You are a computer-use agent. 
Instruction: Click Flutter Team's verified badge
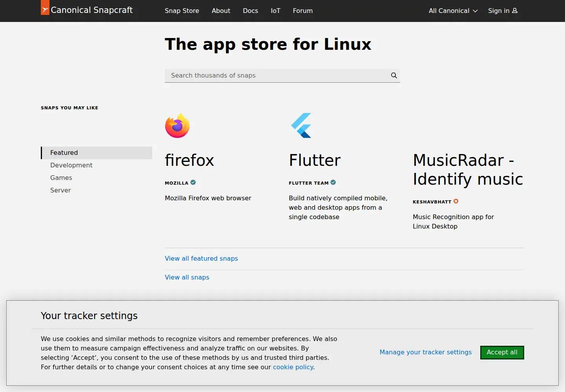pos(333,182)
